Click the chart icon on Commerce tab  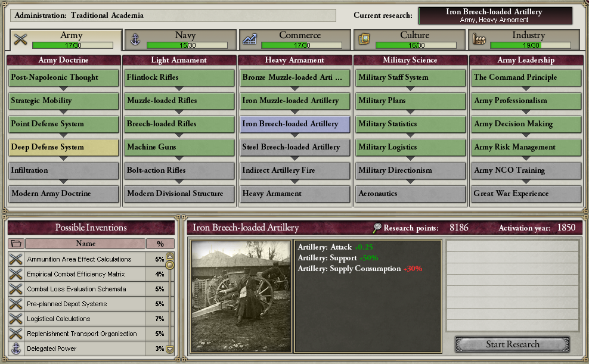[249, 39]
